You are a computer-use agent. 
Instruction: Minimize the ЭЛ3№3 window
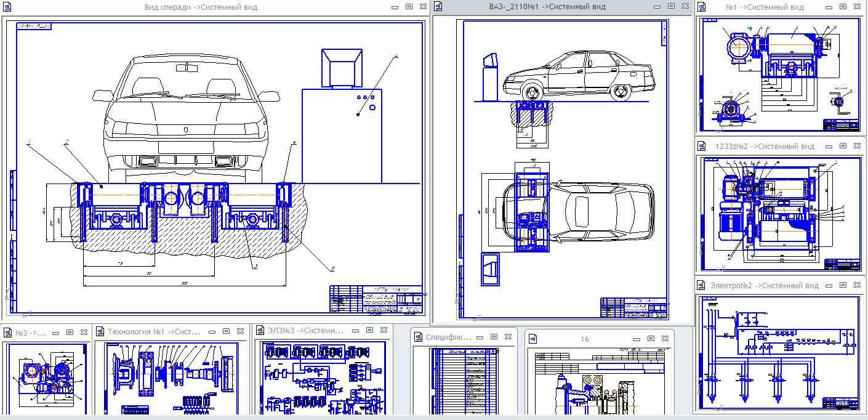(355, 331)
